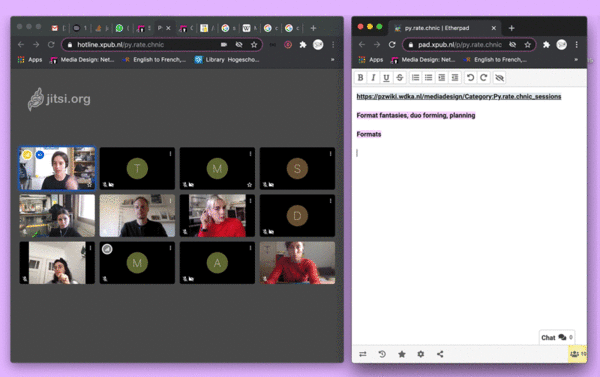
Task: Open new tab in Jitsi browser window
Action: (x=313, y=28)
